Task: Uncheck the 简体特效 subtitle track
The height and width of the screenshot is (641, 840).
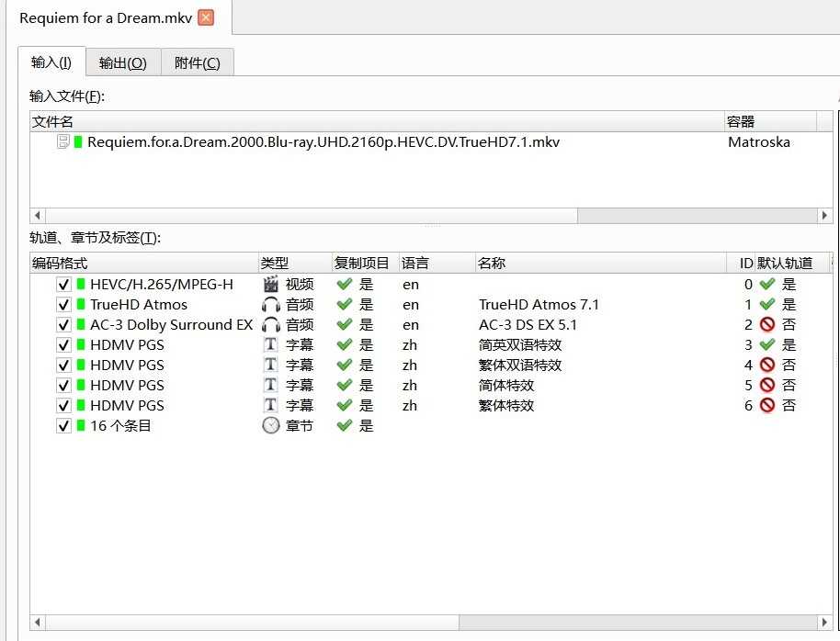Action: tap(62, 385)
